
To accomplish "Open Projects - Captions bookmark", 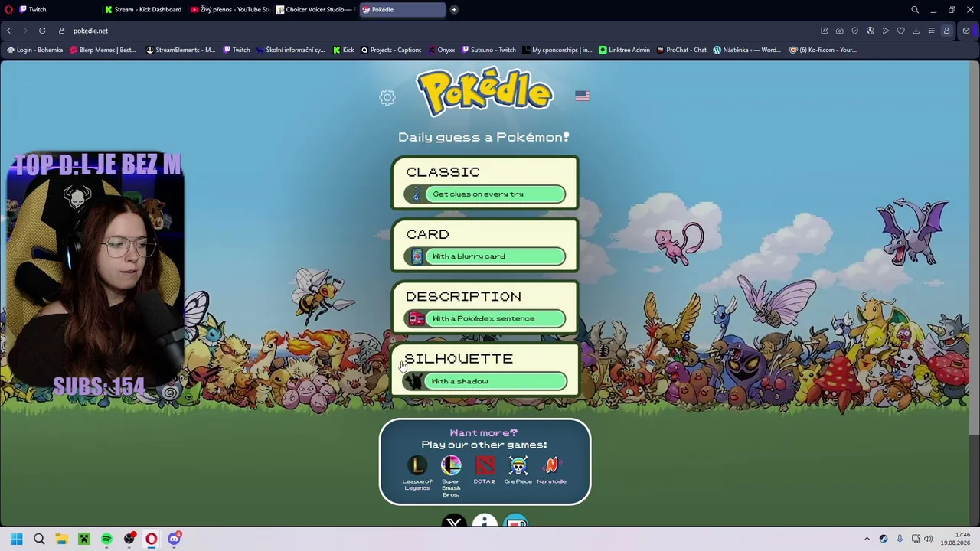I will (390, 50).
